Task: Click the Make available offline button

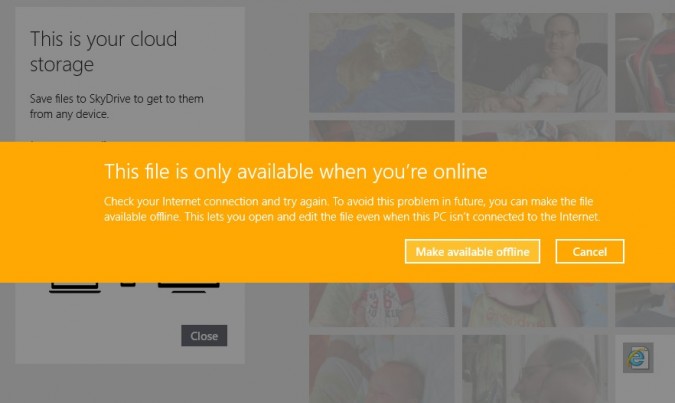Action: pos(473,251)
